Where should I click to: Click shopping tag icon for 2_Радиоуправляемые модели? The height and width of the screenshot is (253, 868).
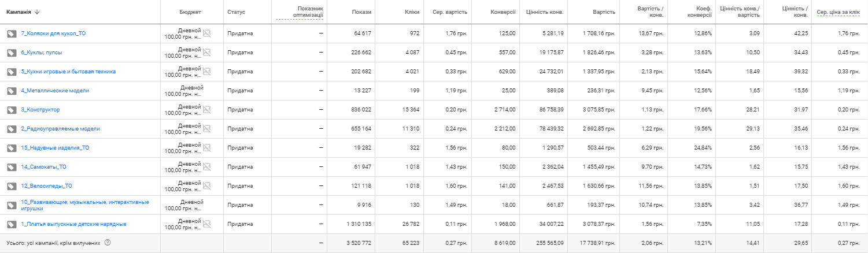tap(10, 129)
